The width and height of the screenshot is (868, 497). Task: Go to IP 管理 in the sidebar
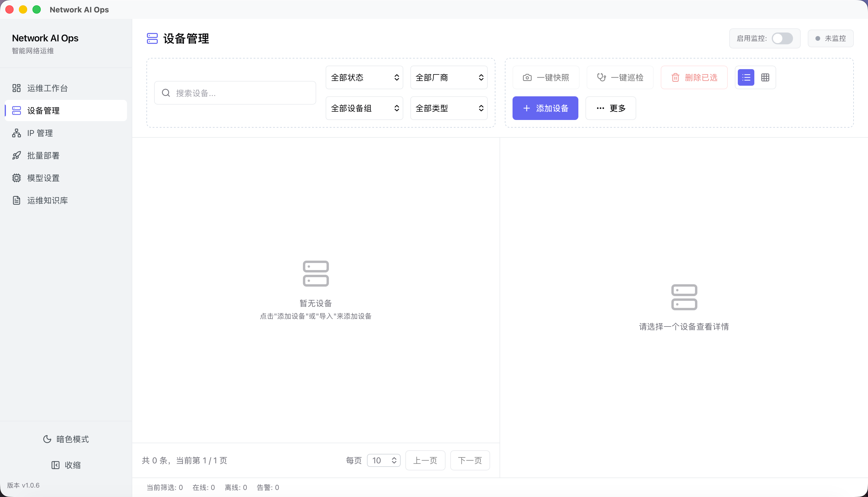(40, 133)
